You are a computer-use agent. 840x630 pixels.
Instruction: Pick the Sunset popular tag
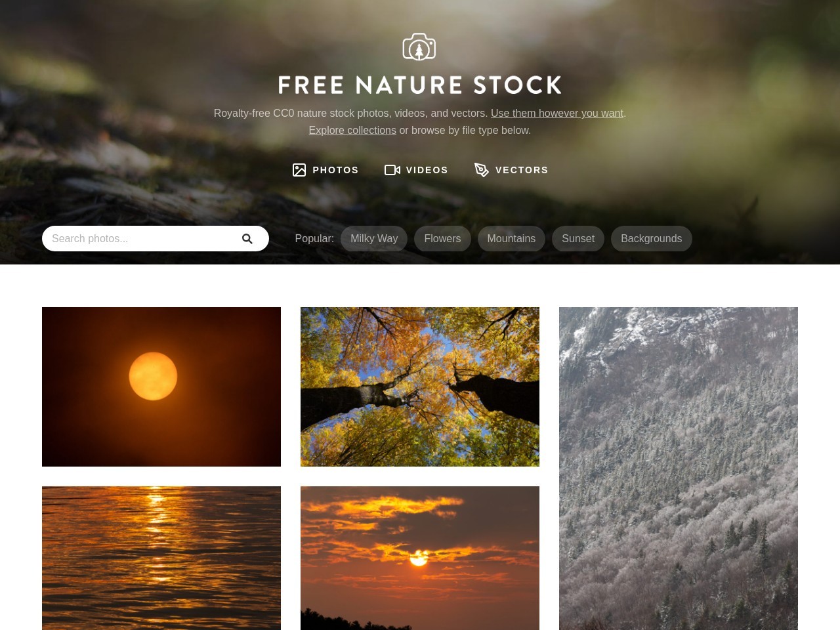tap(578, 239)
